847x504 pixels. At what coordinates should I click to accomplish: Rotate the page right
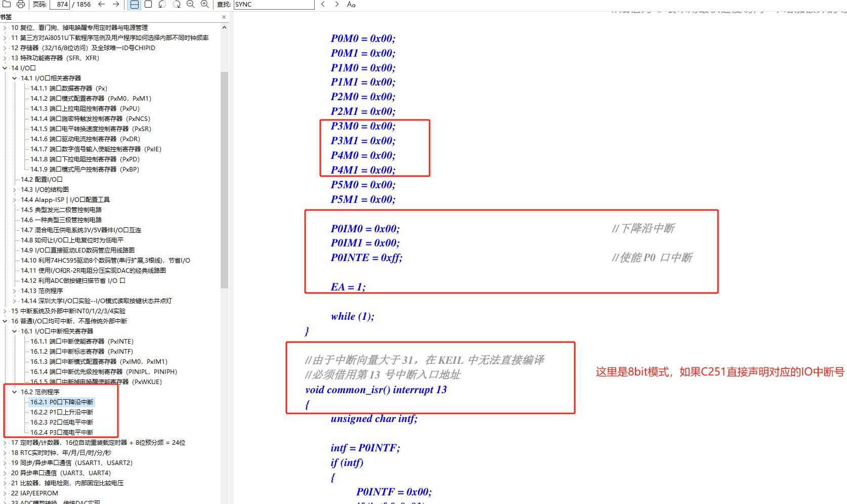(x=177, y=4)
